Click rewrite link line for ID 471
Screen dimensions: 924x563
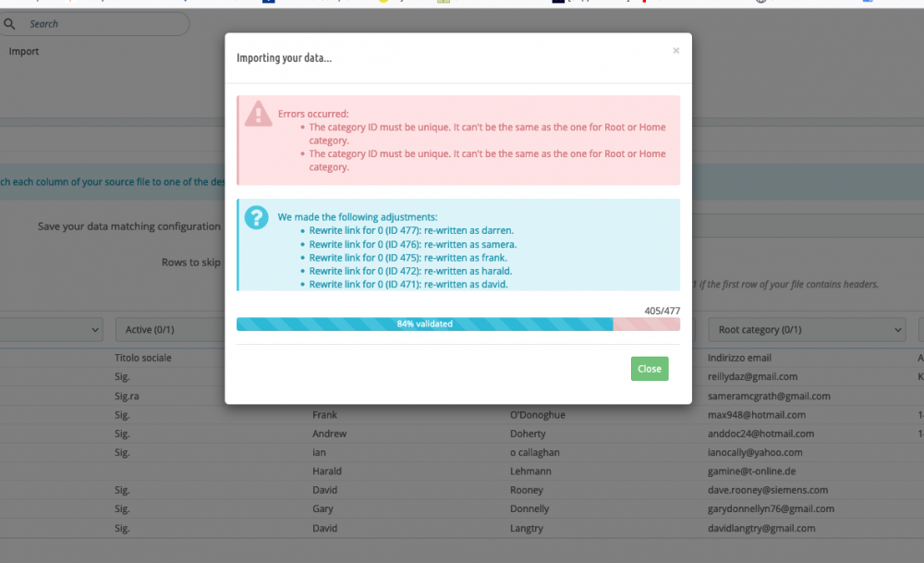[x=407, y=284]
